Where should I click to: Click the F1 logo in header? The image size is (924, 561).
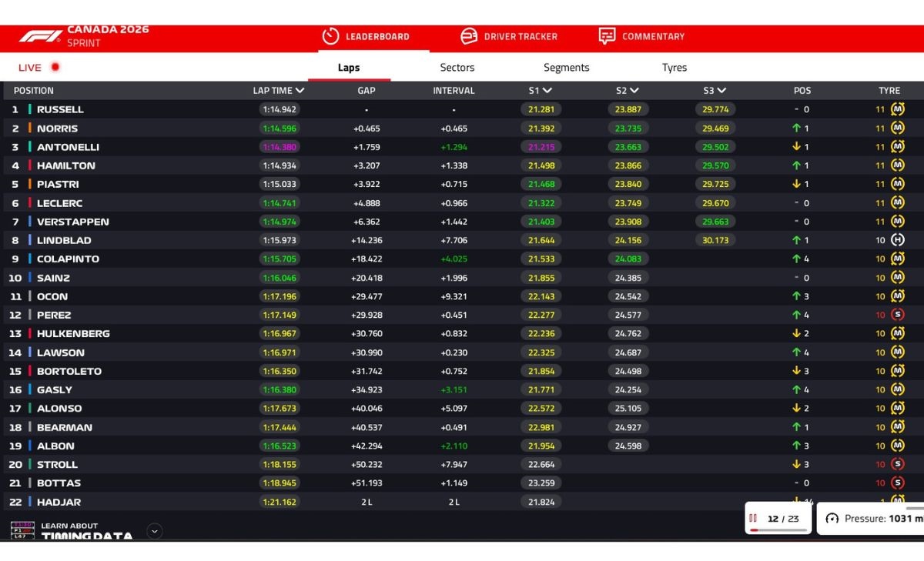[x=40, y=36]
